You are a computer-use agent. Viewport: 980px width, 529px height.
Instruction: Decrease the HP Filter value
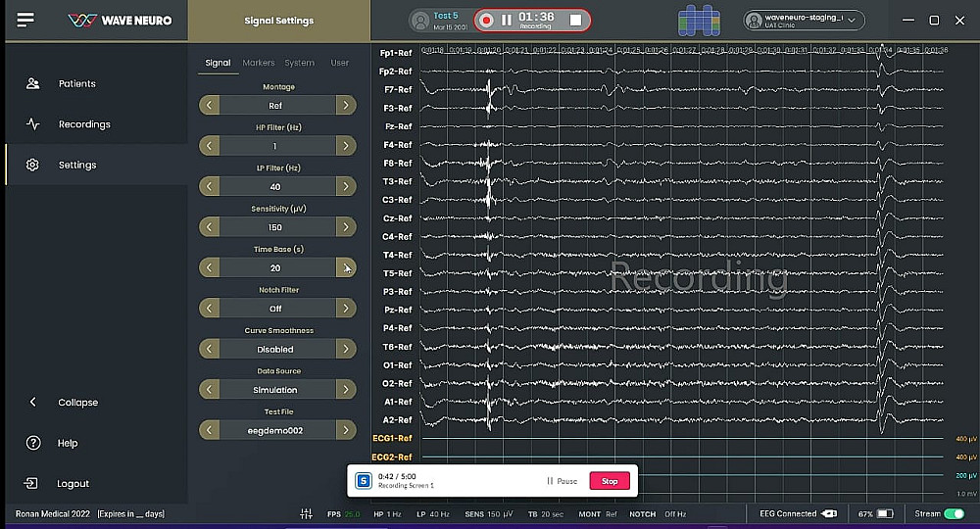click(x=210, y=146)
